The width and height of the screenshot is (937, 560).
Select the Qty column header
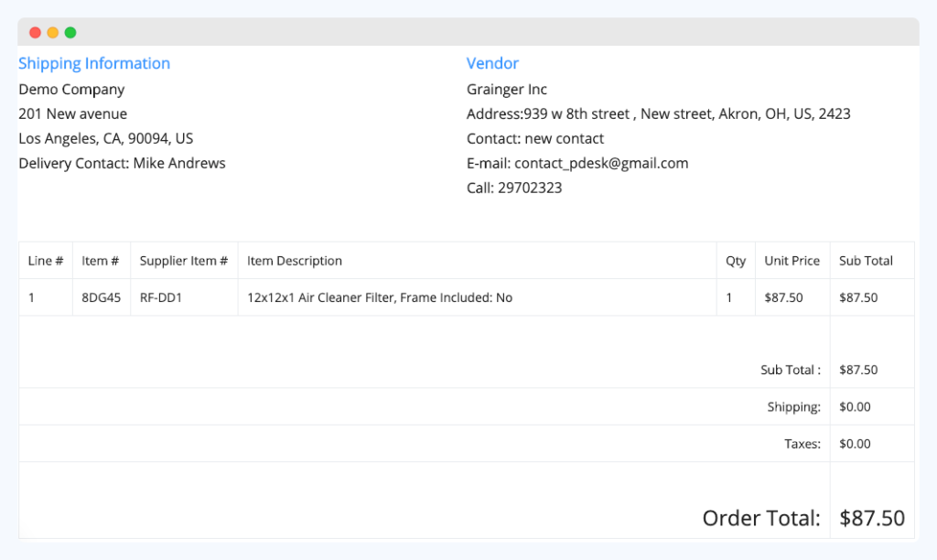pos(735,260)
